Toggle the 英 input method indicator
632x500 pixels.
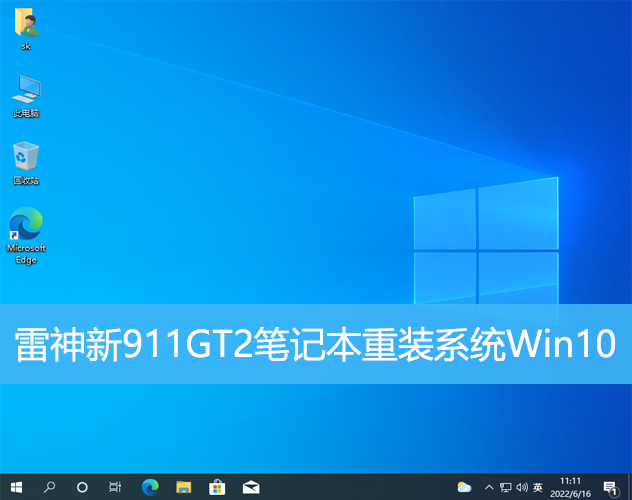click(538, 487)
